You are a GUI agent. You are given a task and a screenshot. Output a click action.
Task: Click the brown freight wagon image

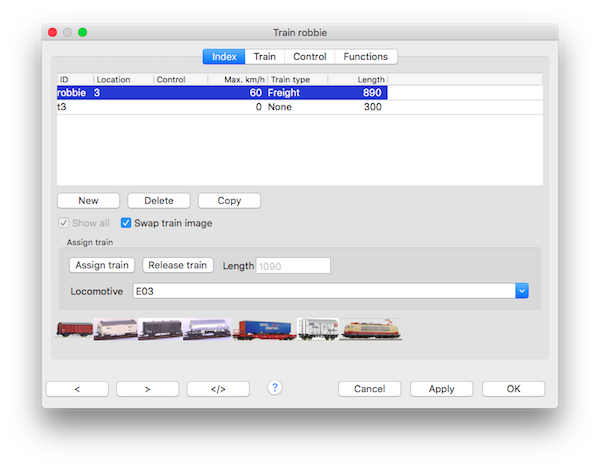click(x=74, y=330)
